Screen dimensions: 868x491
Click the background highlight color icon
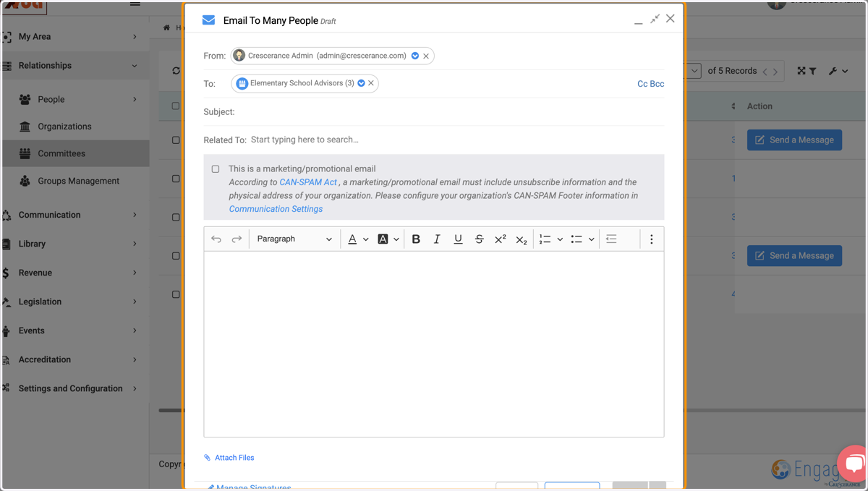pyautogui.click(x=383, y=239)
